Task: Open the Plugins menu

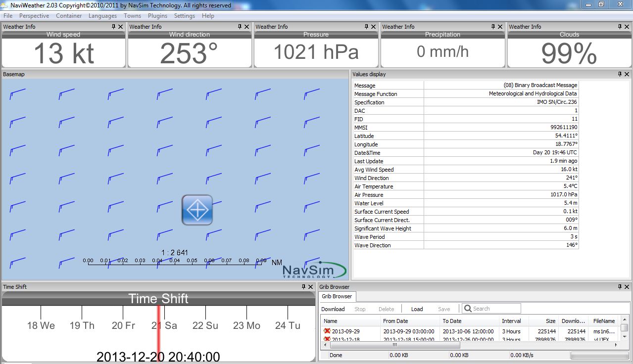Action: coord(157,16)
